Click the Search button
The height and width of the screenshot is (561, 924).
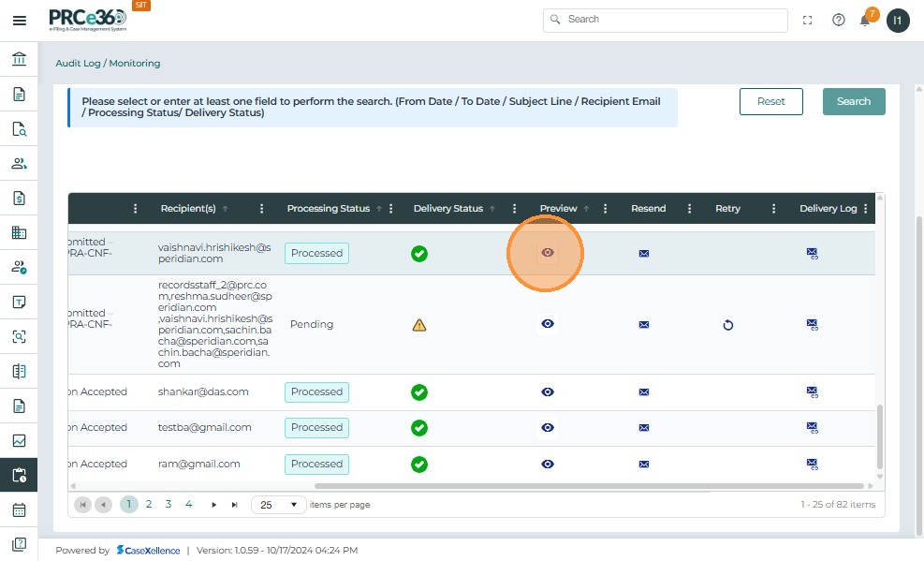(853, 101)
